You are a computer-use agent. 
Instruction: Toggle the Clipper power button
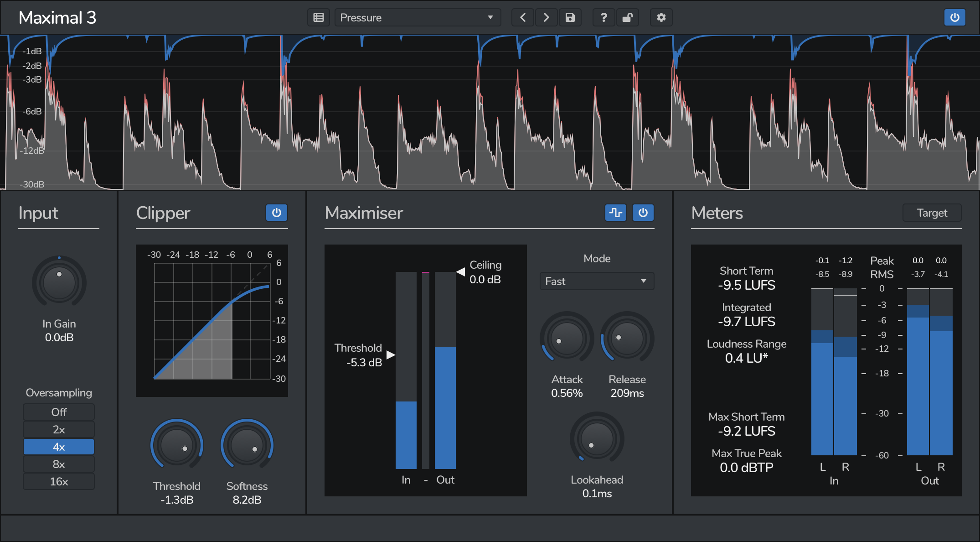point(277,213)
